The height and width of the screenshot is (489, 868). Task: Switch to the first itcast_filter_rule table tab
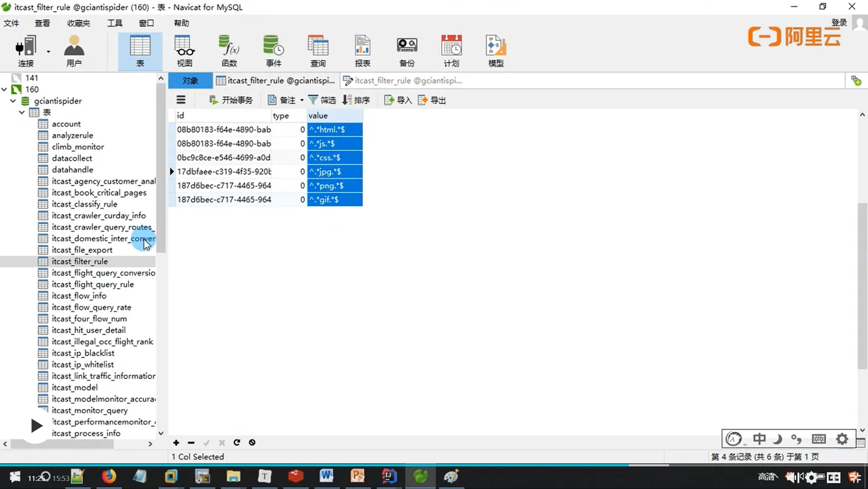(x=276, y=81)
